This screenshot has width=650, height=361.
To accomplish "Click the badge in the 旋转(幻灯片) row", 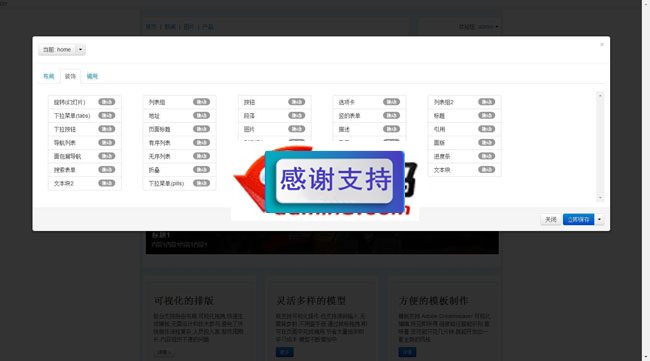I will pyautogui.click(x=107, y=102).
